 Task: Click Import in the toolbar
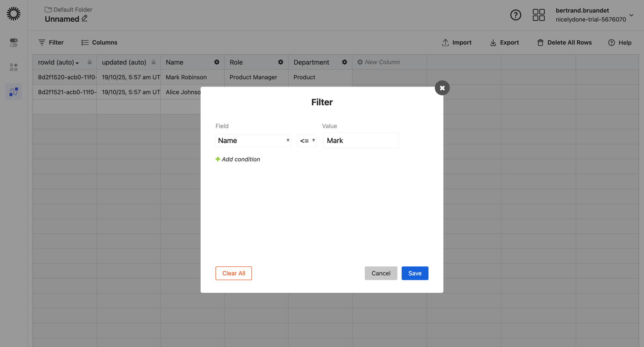[x=457, y=43]
